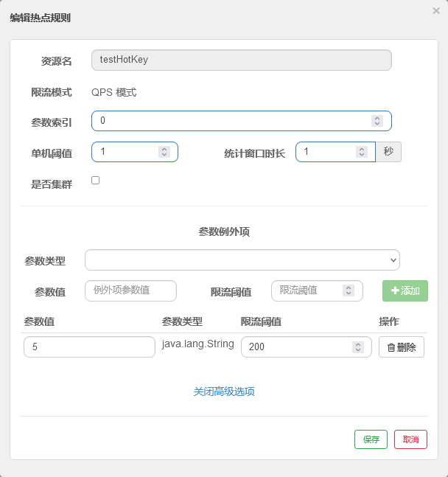Click into the 统计窗口时长 input

(326, 152)
